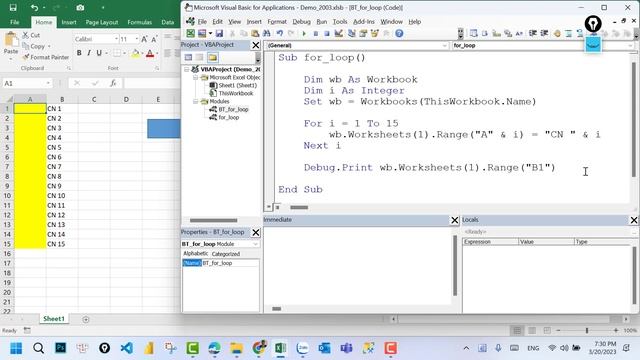The image size is (640, 360).
Task: Open Properties Window toolbar icon
Action: (x=363, y=33)
